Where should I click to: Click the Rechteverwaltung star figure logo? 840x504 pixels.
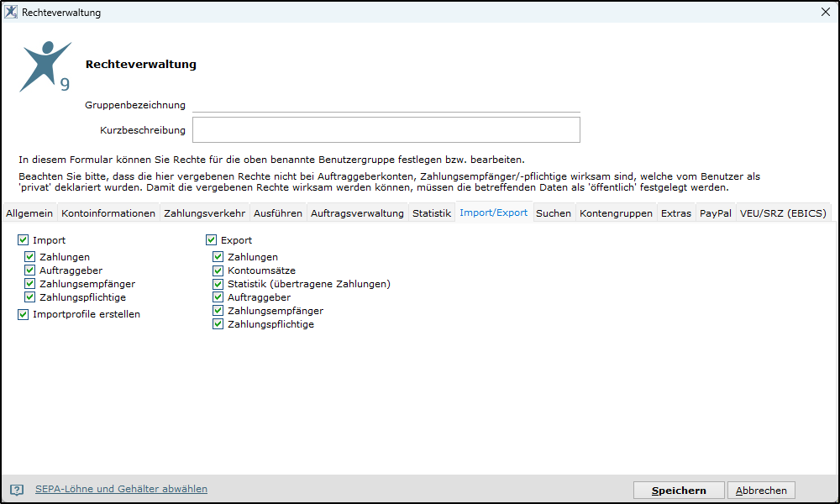point(45,66)
